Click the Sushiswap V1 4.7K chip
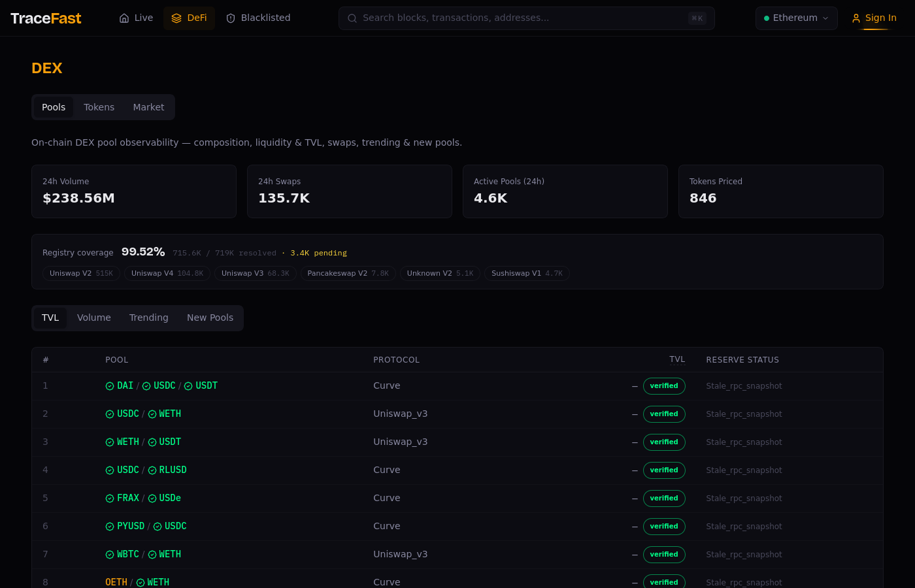This screenshot has width=915, height=588. (527, 273)
